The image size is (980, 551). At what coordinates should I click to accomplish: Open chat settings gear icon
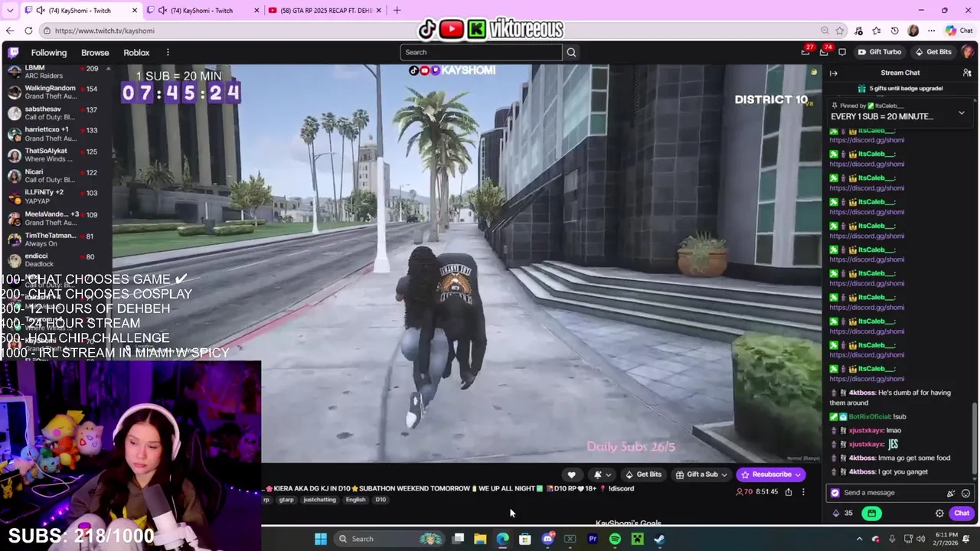coord(939,514)
